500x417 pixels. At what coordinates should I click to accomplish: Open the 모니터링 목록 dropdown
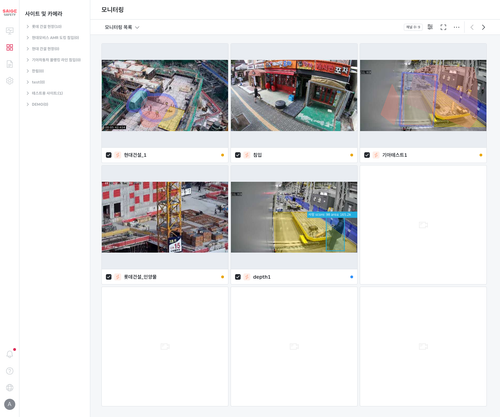pos(122,27)
